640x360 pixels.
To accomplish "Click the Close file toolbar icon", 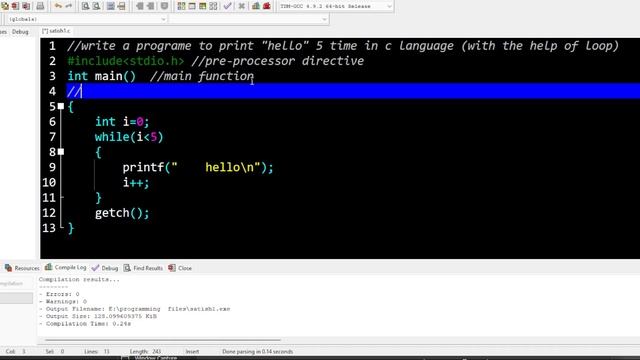I will 16,6.
